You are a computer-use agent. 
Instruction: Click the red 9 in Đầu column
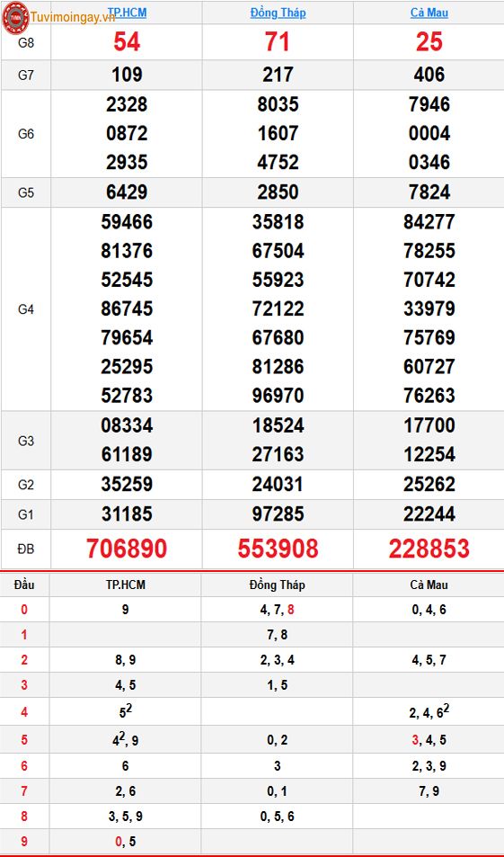click(x=24, y=843)
